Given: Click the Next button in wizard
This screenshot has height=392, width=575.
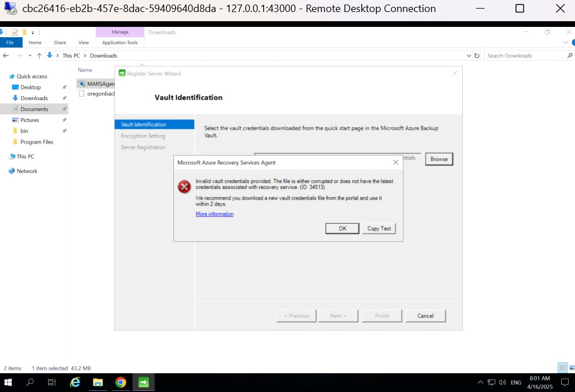Looking at the screenshot, I should (x=338, y=316).
